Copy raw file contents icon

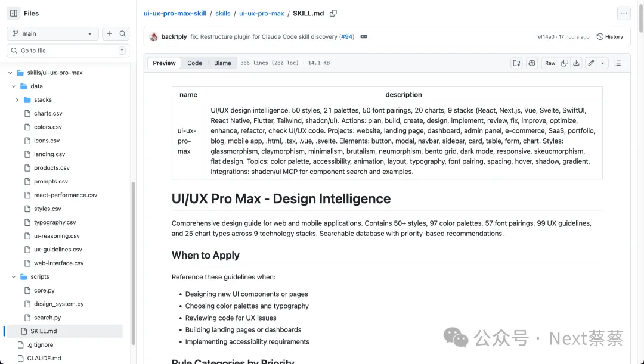point(564,63)
